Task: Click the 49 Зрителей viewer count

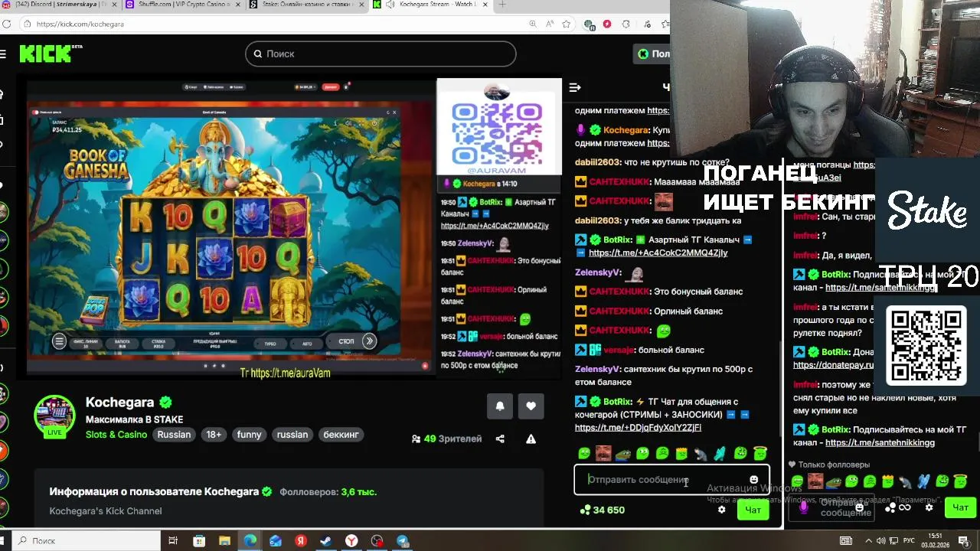Action: tap(446, 439)
